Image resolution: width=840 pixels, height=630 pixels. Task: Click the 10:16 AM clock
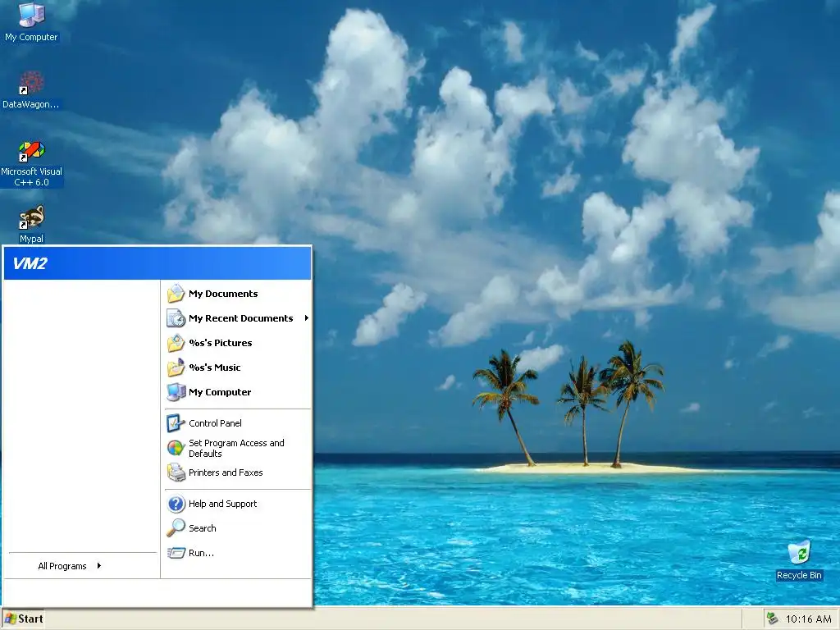click(x=808, y=619)
